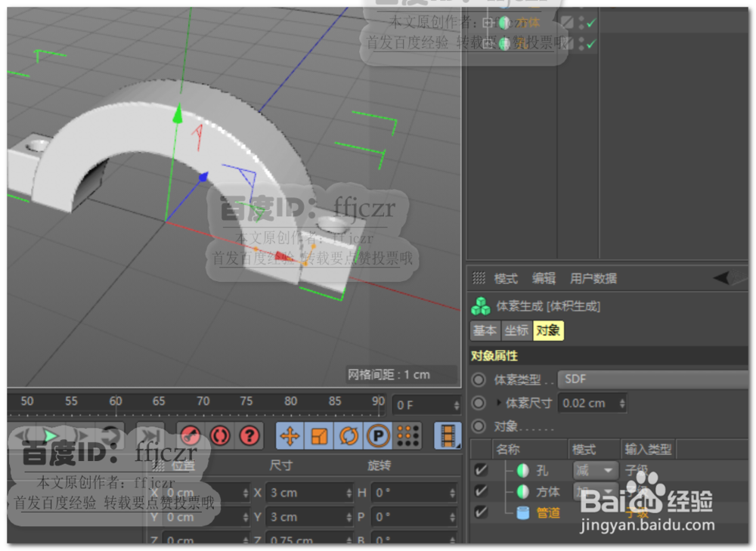
Task: Click the 输入类型 column header
Action: (648, 449)
